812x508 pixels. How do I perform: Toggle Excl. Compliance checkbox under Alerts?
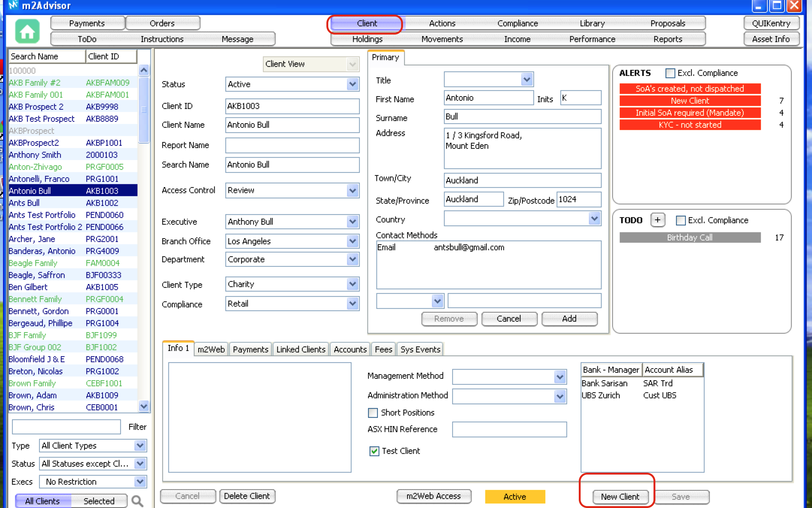(x=670, y=73)
